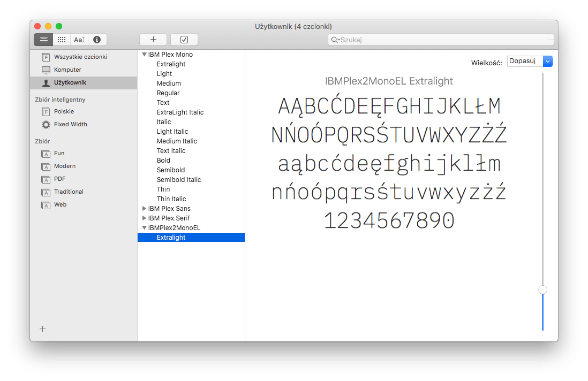Switch to character grid repertoire view
The height and width of the screenshot is (381, 588).
coord(62,40)
